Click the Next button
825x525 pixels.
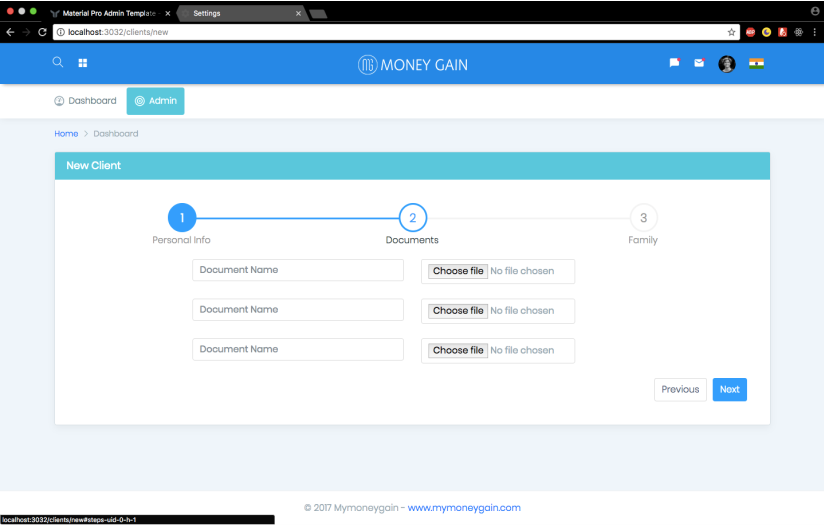(x=730, y=390)
